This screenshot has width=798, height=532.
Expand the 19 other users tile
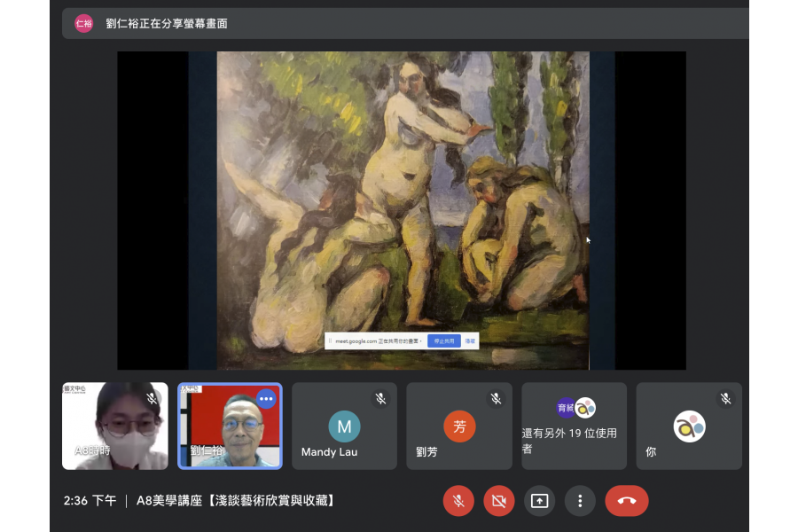(574, 426)
